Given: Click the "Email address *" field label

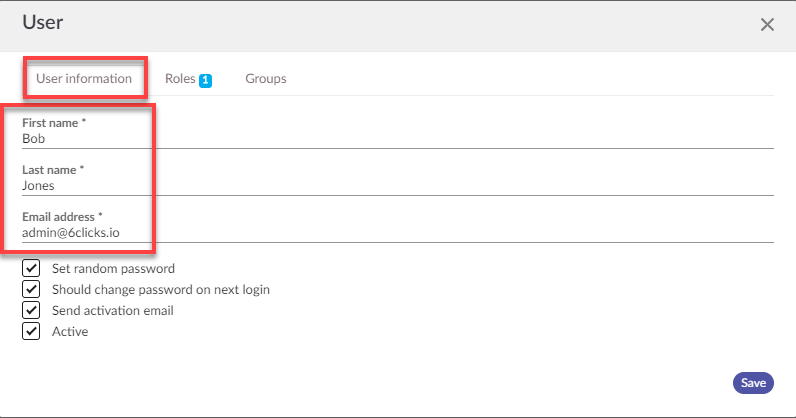Looking at the screenshot, I should point(62,216).
